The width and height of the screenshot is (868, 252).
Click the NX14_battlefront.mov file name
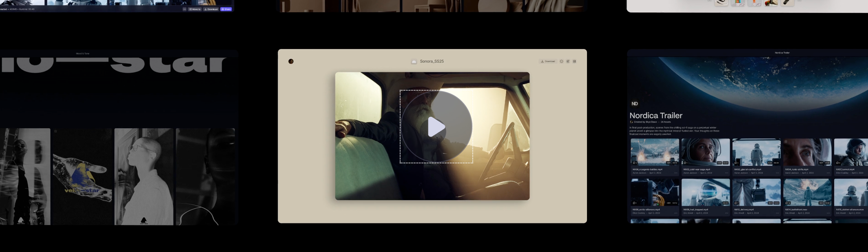[x=796, y=210]
